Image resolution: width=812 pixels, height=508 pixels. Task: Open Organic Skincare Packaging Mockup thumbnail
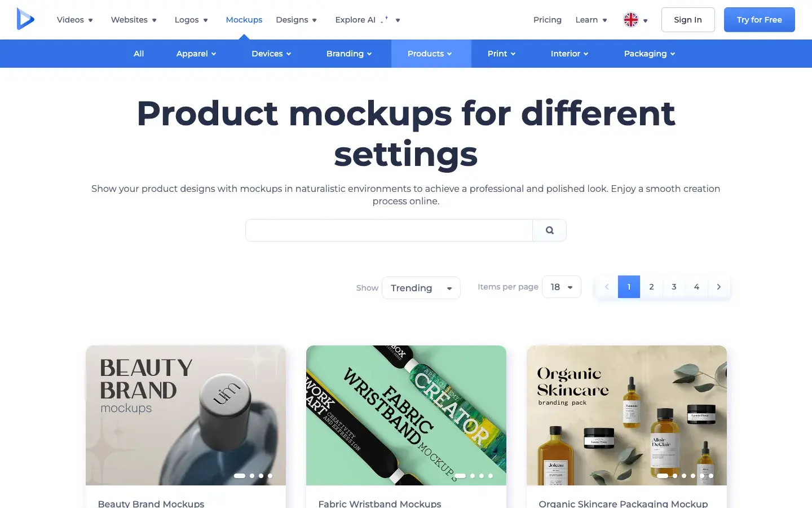pyautogui.click(x=626, y=415)
